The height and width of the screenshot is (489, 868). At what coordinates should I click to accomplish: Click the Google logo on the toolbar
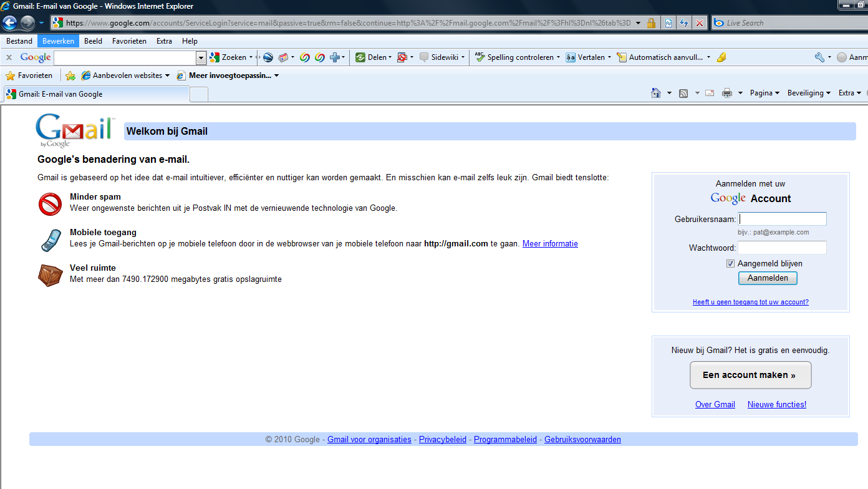pos(36,57)
